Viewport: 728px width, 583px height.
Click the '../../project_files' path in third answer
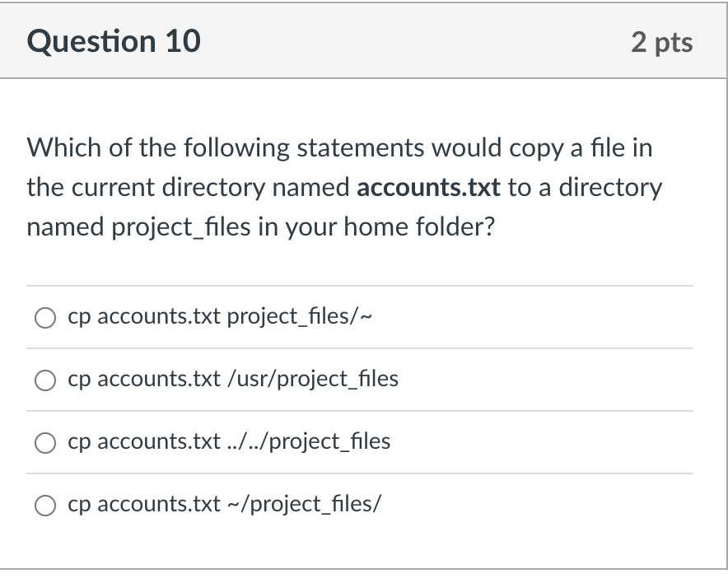point(308,441)
